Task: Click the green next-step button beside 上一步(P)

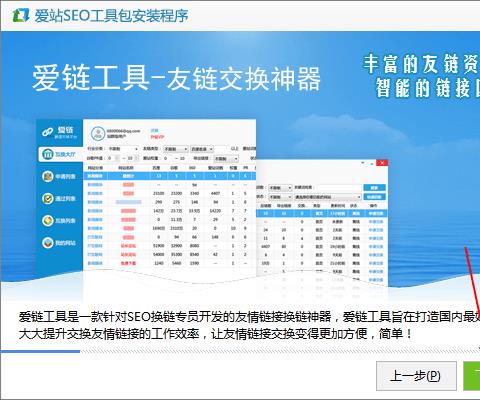Action: (472, 376)
